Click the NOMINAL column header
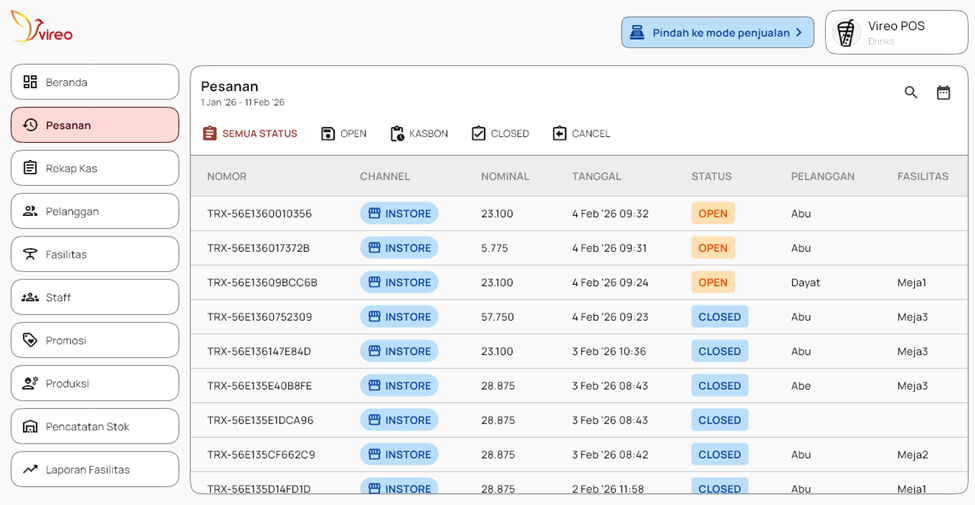This screenshot has height=505, width=975. tap(505, 177)
